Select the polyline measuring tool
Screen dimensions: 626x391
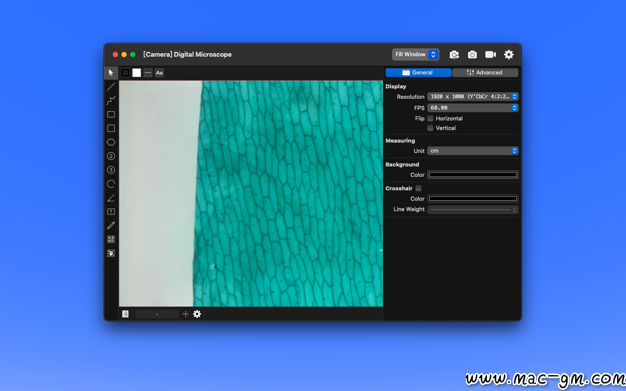click(111, 100)
